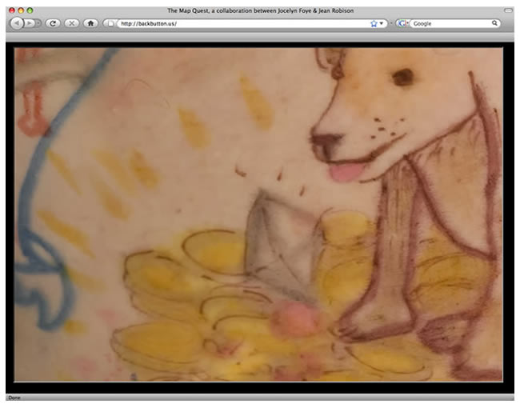Stop loading with the X button
Viewport: 520px width, 420px height.
point(72,23)
